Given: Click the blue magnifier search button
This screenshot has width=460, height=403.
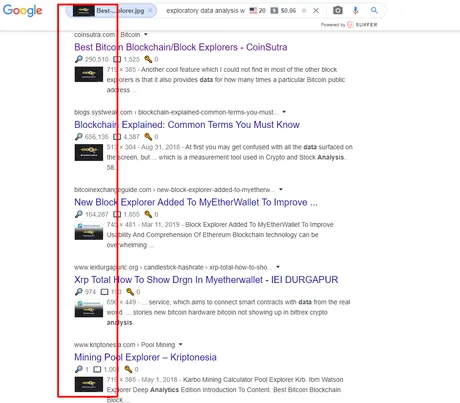Looking at the screenshot, I should point(374,10).
